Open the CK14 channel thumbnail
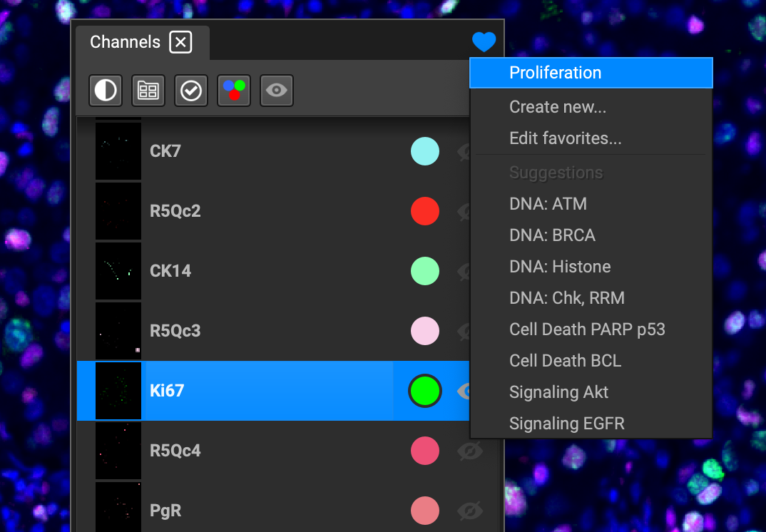Viewport: 766px width, 532px height. [x=118, y=271]
